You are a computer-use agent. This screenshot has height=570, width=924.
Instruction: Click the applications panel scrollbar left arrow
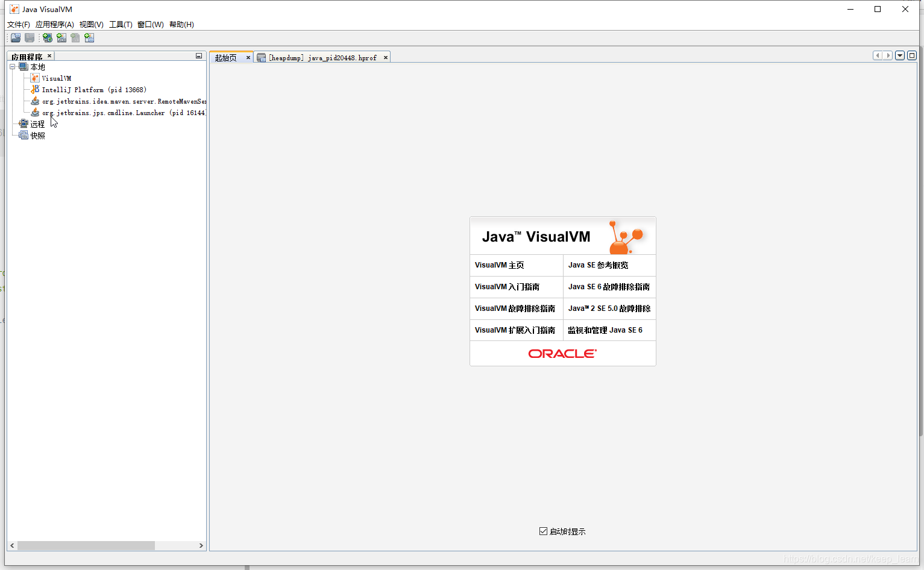[x=12, y=545]
